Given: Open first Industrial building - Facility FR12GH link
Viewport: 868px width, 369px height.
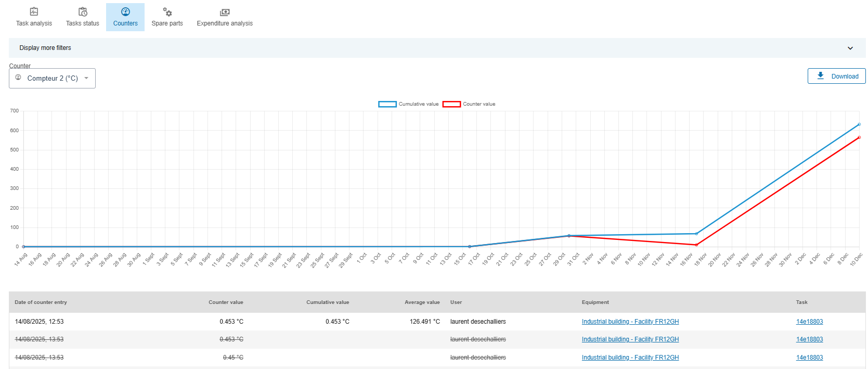Looking at the screenshot, I should pyautogui.click(x=630, y=322).
